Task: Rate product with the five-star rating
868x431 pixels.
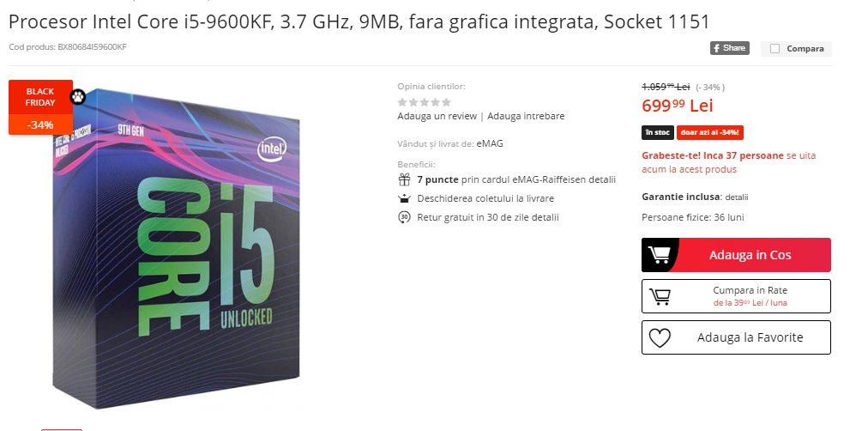Action: click(424, 102)
